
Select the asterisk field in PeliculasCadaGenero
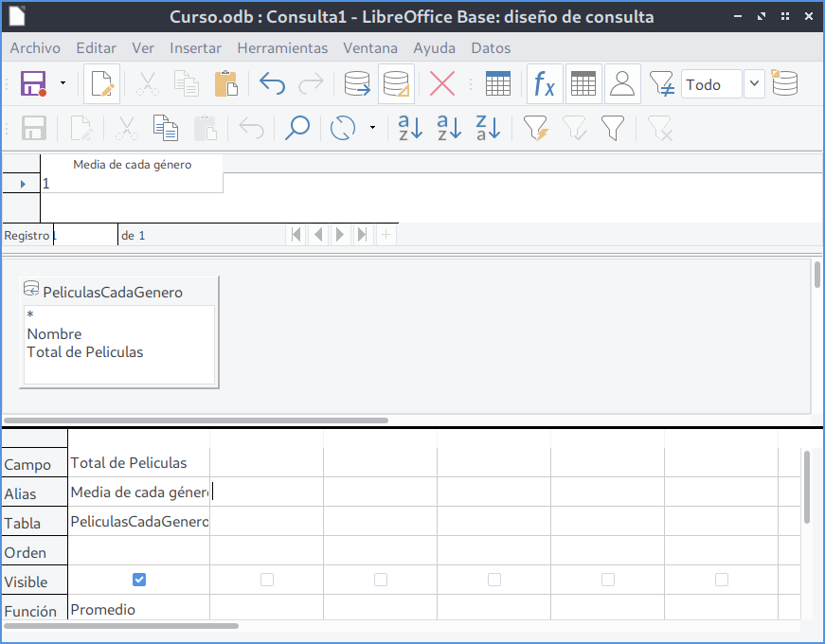[x=30, y=314]
